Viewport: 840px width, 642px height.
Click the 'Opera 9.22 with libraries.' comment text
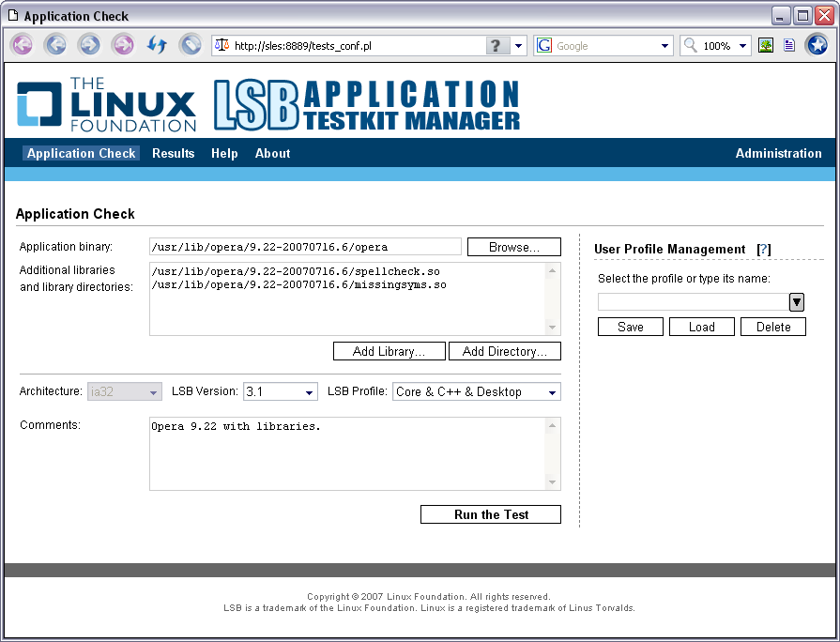[236, 426]
